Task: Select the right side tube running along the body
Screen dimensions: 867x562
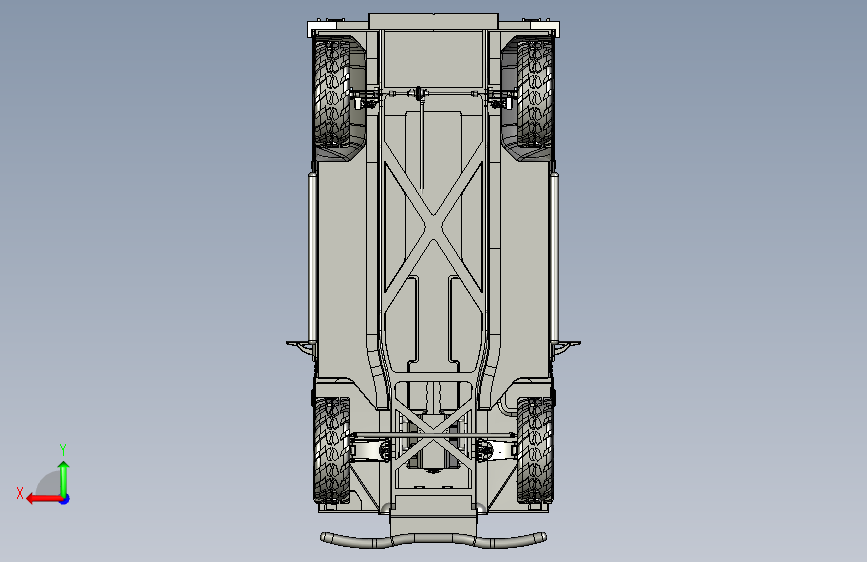Action: tap(554, 257)
